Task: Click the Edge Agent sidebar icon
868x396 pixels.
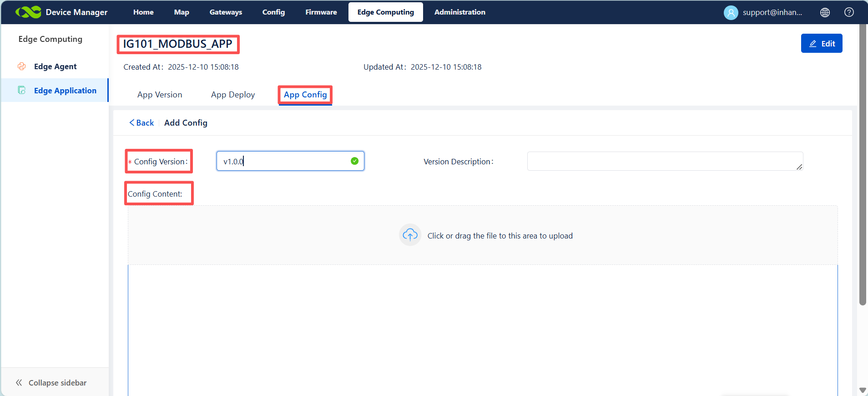Action: [x=21, y=66]
